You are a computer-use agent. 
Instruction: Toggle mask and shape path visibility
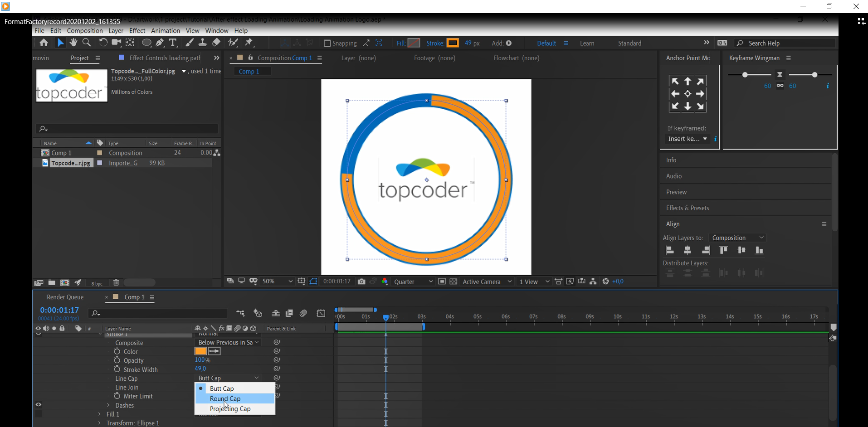click(313, 281)
